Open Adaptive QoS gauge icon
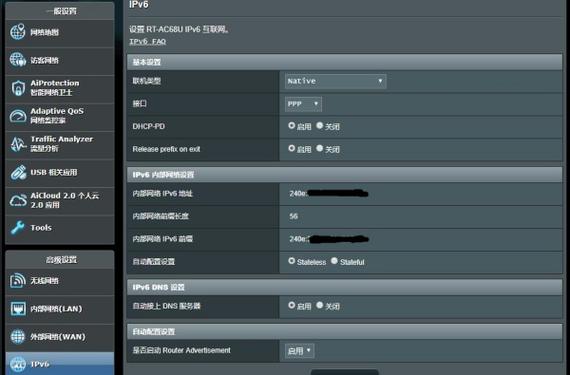570x375 pixels. [x=17, y=116]
